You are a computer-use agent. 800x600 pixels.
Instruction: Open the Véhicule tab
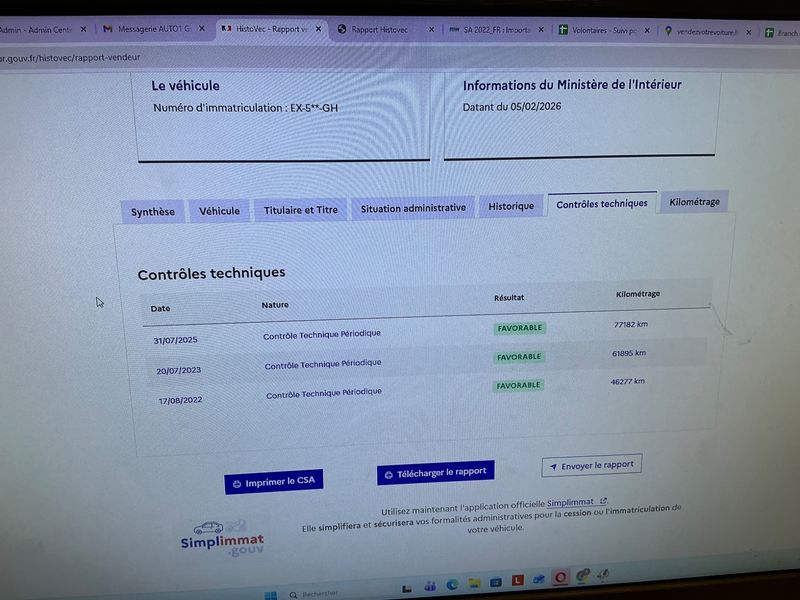tap(219, 211)
